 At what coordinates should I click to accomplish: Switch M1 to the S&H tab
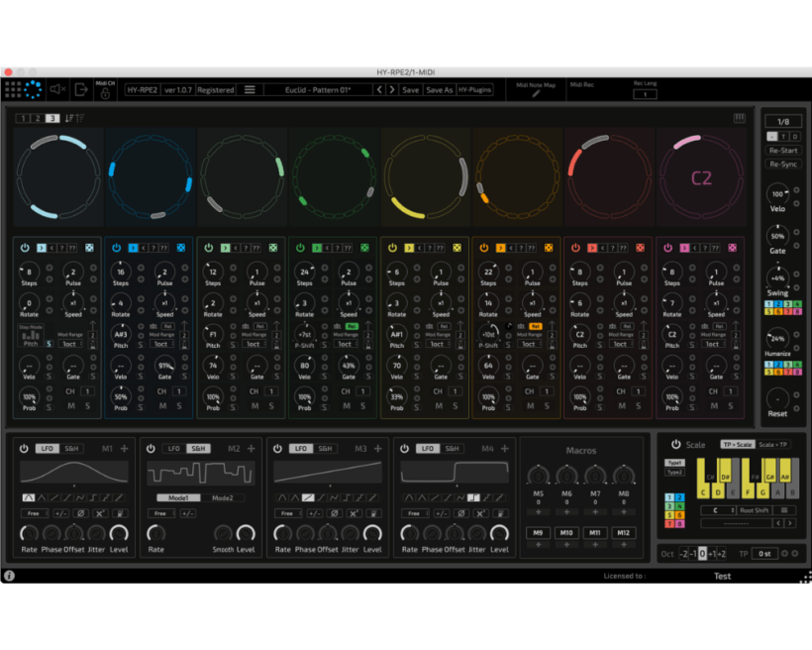pos(72,449)
